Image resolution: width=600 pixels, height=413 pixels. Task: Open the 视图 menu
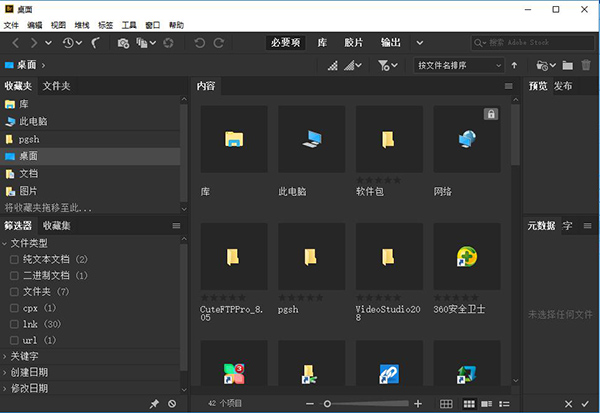60,23
